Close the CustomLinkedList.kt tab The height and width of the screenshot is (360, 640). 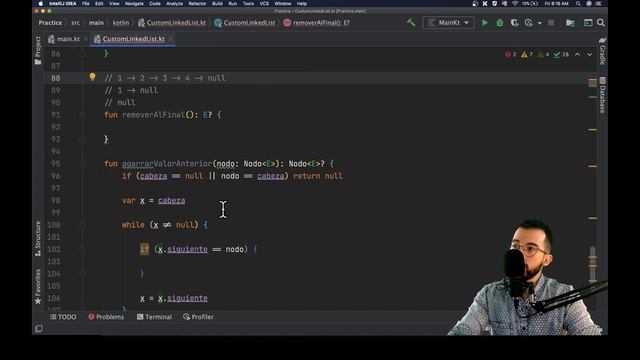pos(171,39)
